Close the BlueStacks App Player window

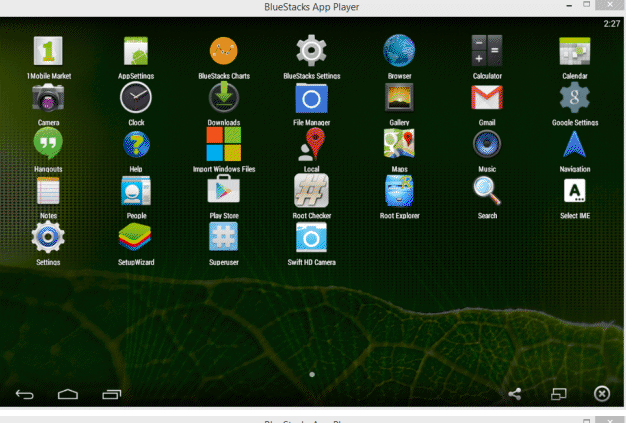click(x=610, y=5)
